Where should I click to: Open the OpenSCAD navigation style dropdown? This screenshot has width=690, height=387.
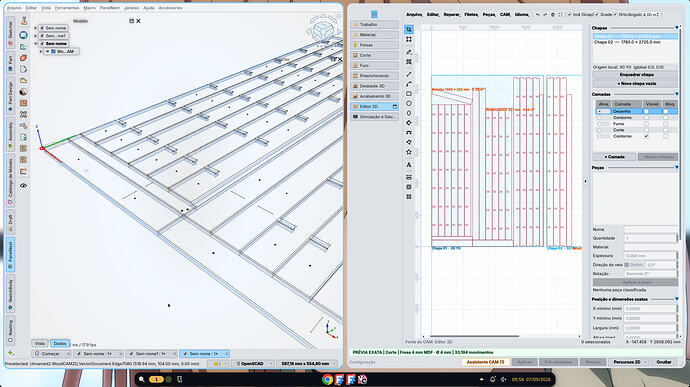252,364
